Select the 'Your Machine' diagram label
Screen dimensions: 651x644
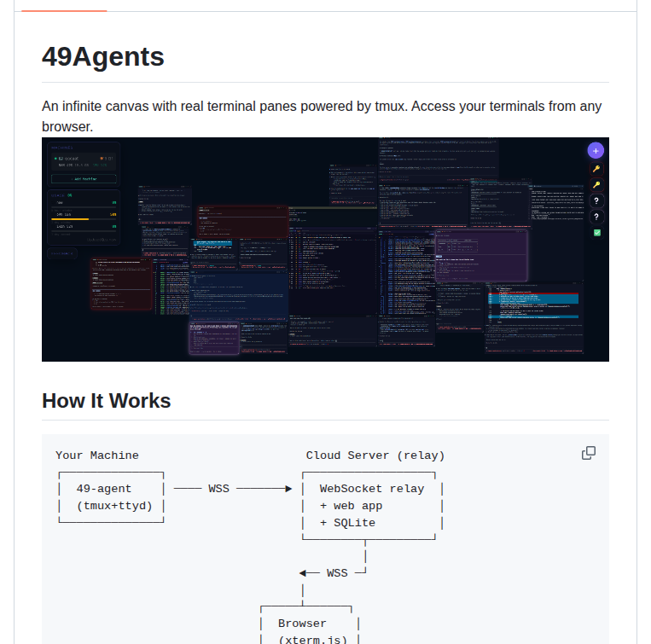click(x=97, y=455)
